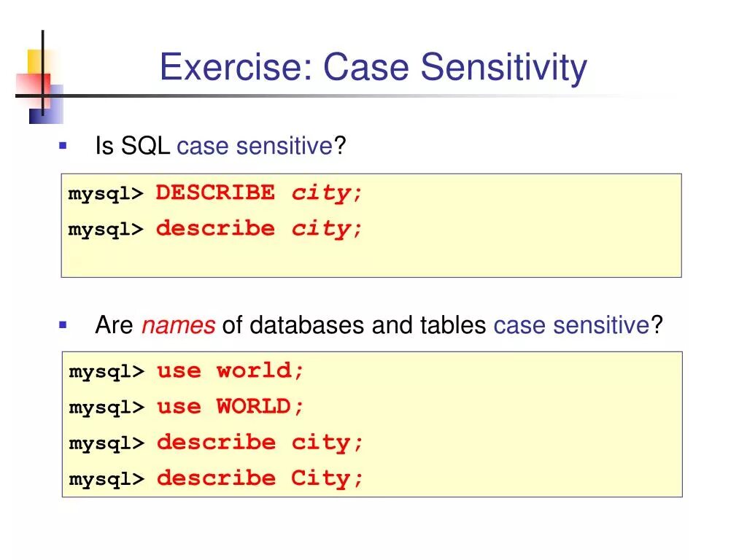Click the 'mysql>' prompt before 'describe City;'
The width and height of the screenshot is (747, 560).
(x=107, y=480)
